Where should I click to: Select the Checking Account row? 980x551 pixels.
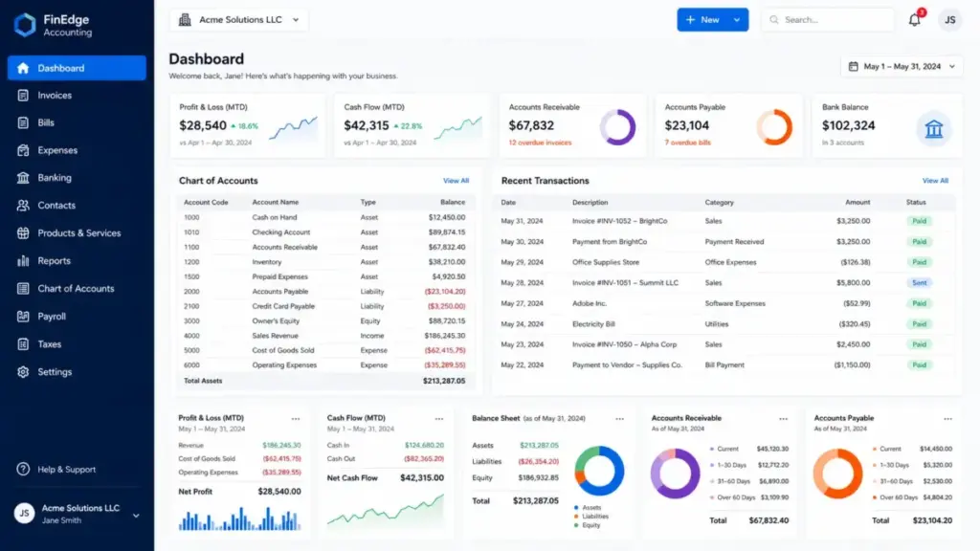[325, 232]
